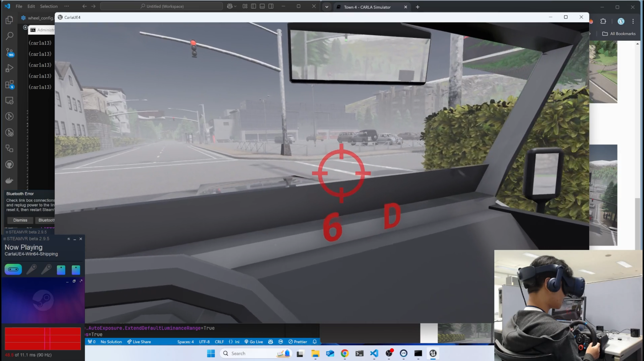Open the Explorer view in activity bar

coord(9,20)
